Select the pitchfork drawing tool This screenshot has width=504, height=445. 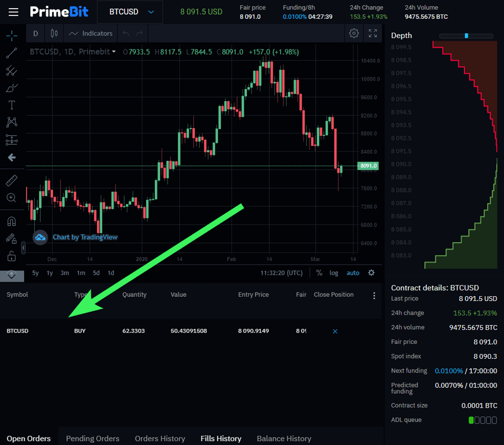(12, 70)
